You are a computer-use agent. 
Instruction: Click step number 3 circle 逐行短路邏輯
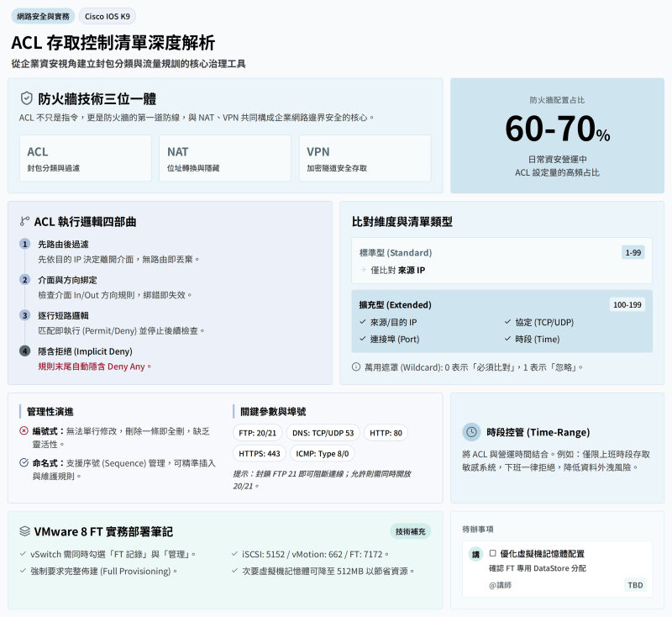(x=25, y=315)
